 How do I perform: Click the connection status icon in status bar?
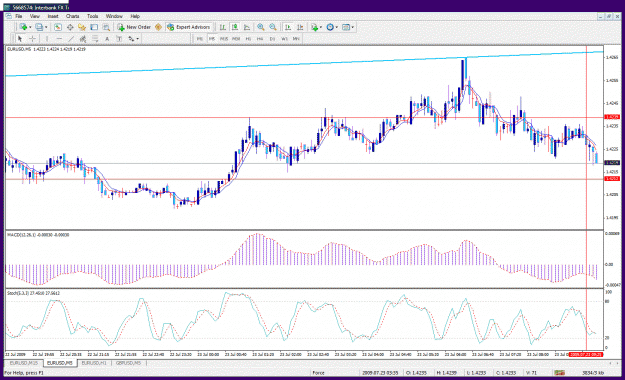(x=559, y=373)
